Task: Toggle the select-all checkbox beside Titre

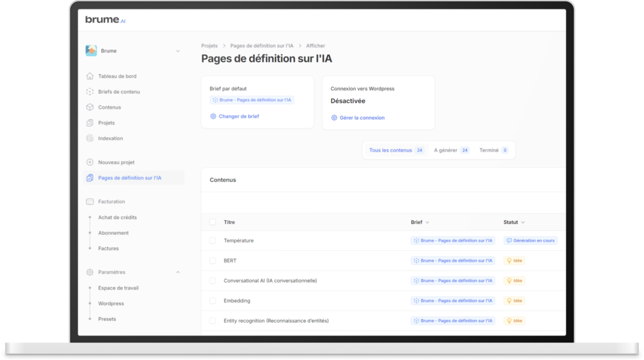Action: [x=213, y=222]
